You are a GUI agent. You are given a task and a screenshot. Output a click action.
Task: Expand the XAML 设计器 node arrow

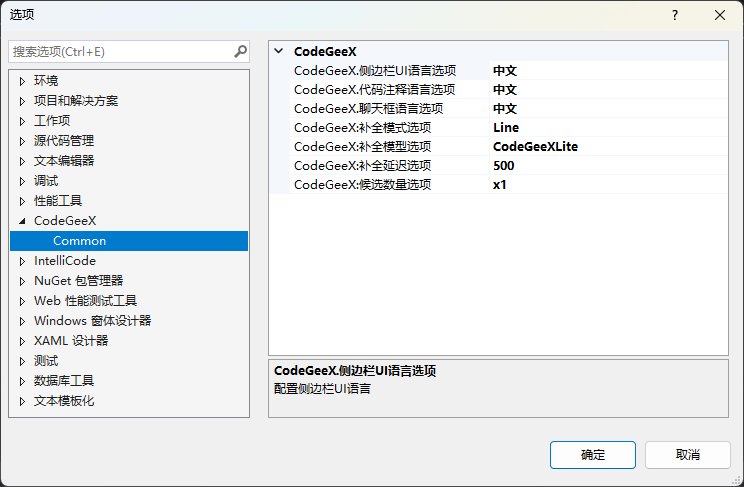pyautogui.click(x=22, y=341)
